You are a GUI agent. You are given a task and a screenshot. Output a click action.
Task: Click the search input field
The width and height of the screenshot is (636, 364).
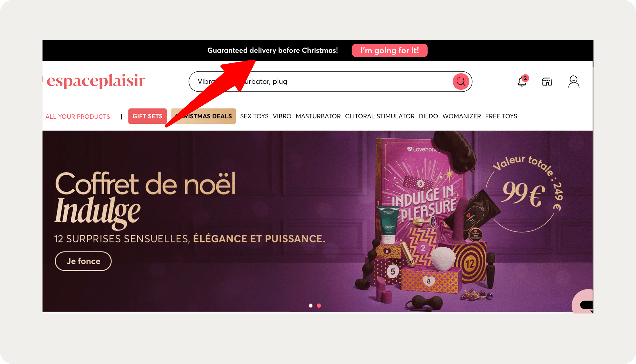321,82
